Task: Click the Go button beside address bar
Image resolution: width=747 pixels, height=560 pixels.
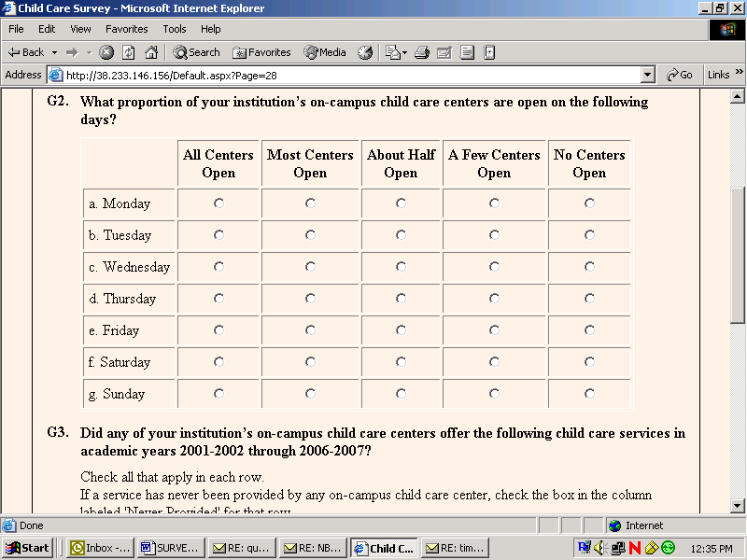Action: (679, 75)
